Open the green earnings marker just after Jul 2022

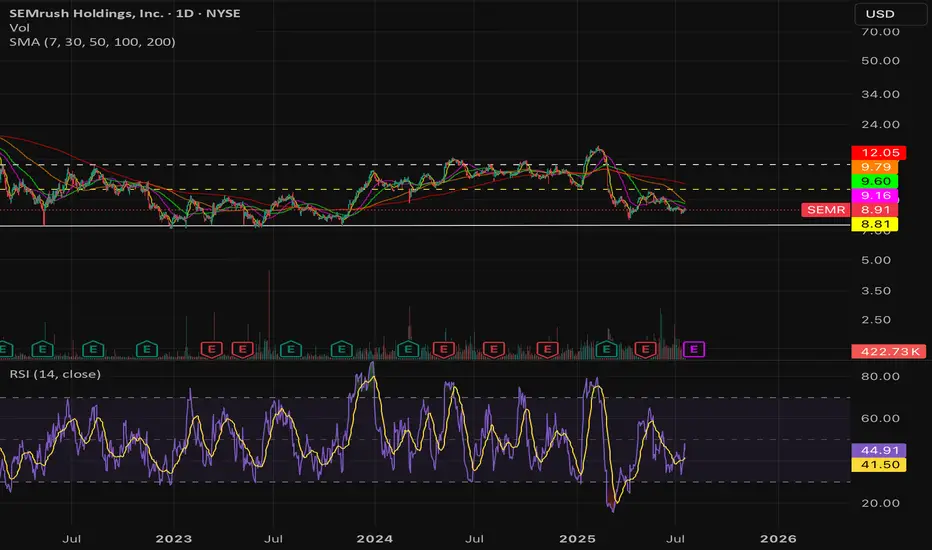click(93, 349)
